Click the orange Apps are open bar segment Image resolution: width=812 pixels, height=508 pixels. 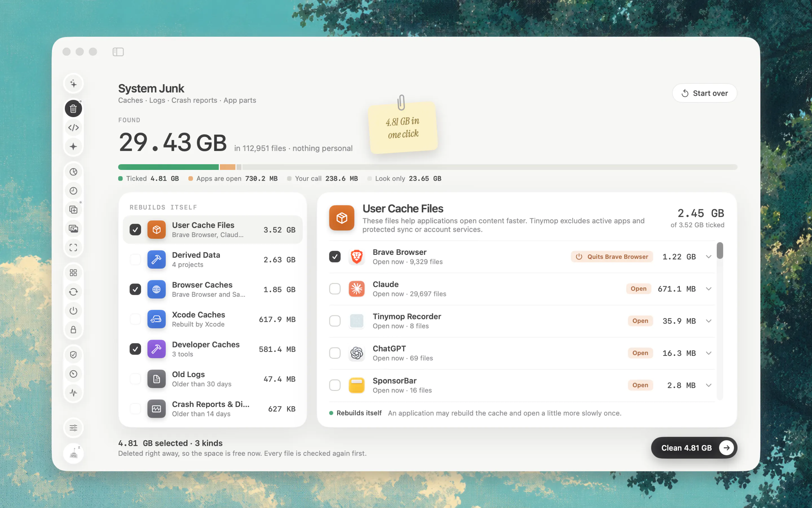[x=228, y=167]
